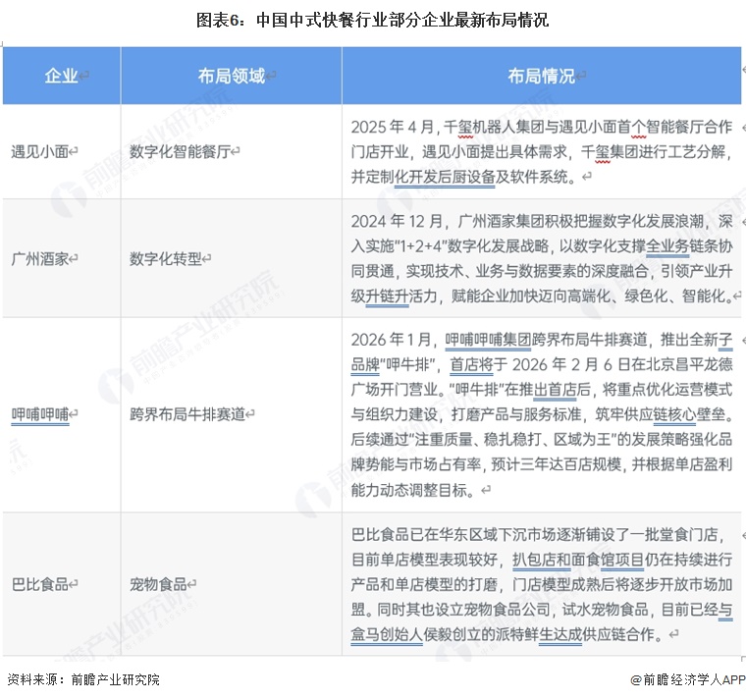
Task: Click the 巴比食品 company cell
Action: pyautogui.click(x=62, y=584)
